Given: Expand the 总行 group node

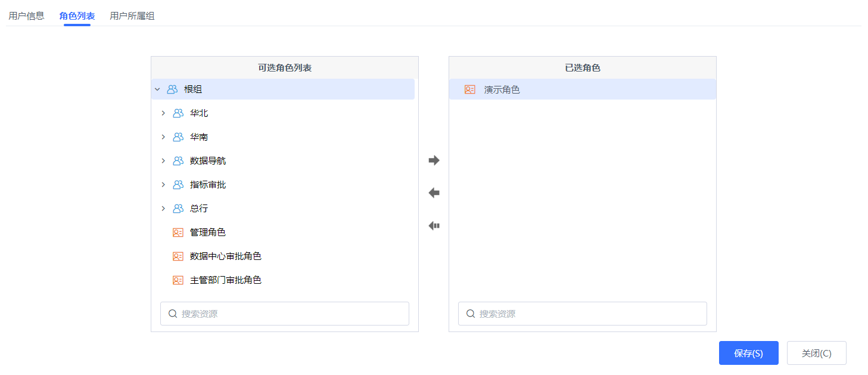Looking at the screenshot, I should coord(163,209).
